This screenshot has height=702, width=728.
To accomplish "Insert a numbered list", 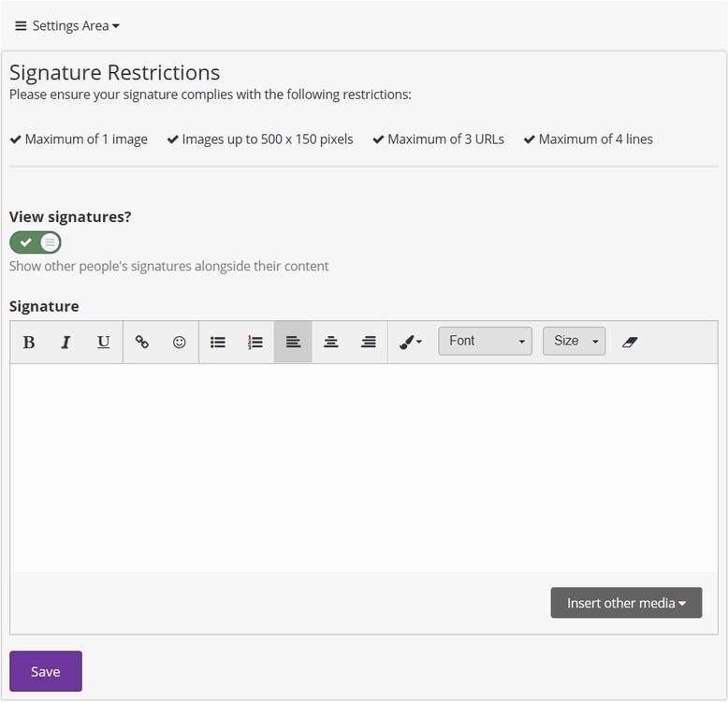I will pyautogui.click(x=255, y=343).
